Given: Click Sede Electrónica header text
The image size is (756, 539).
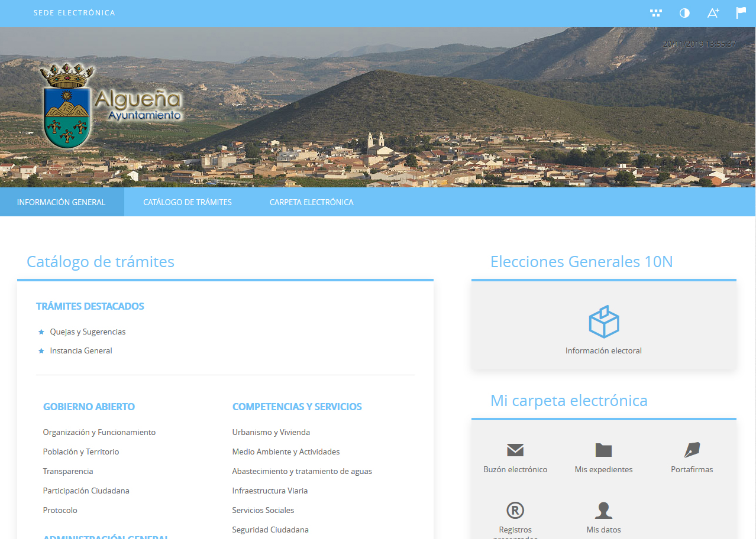Looking at the screenshot, I should coord(74,13).
